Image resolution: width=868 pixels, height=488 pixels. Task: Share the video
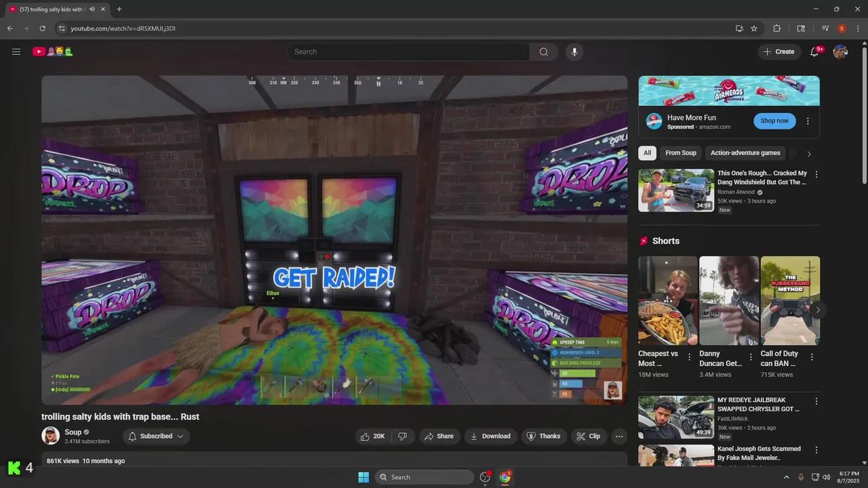(x=439, y=436)
